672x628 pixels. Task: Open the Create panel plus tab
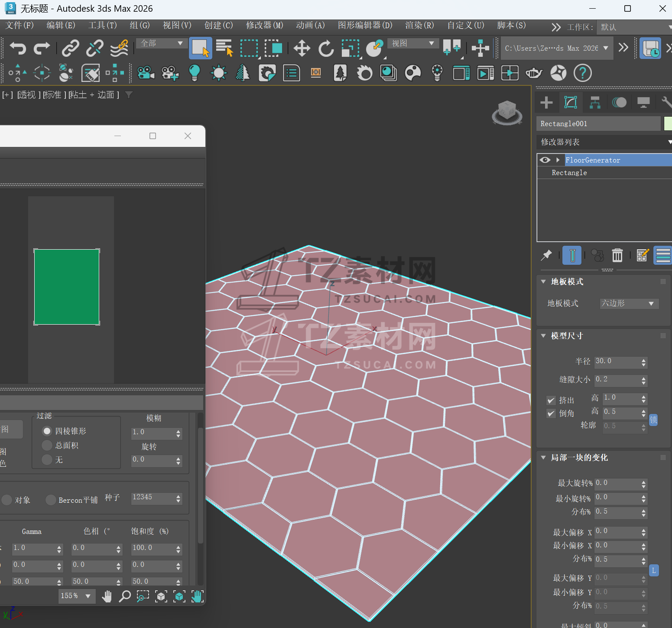point(546,103)
